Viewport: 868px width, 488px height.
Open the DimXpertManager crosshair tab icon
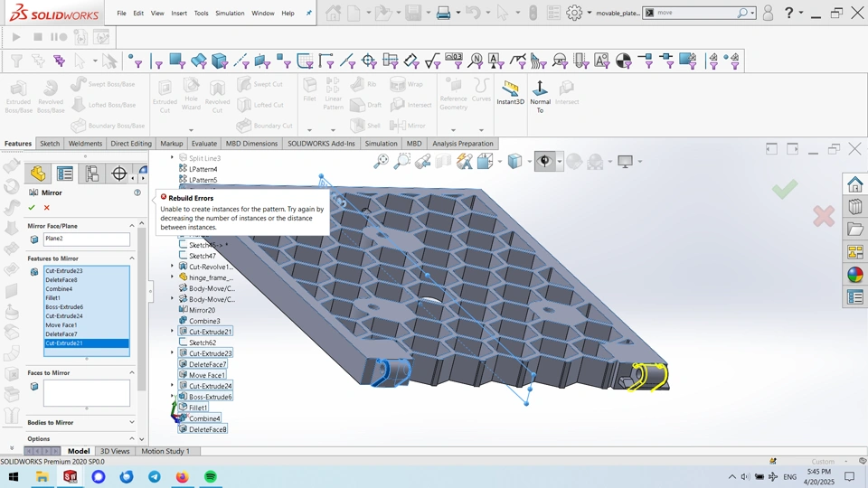point(118,174)
